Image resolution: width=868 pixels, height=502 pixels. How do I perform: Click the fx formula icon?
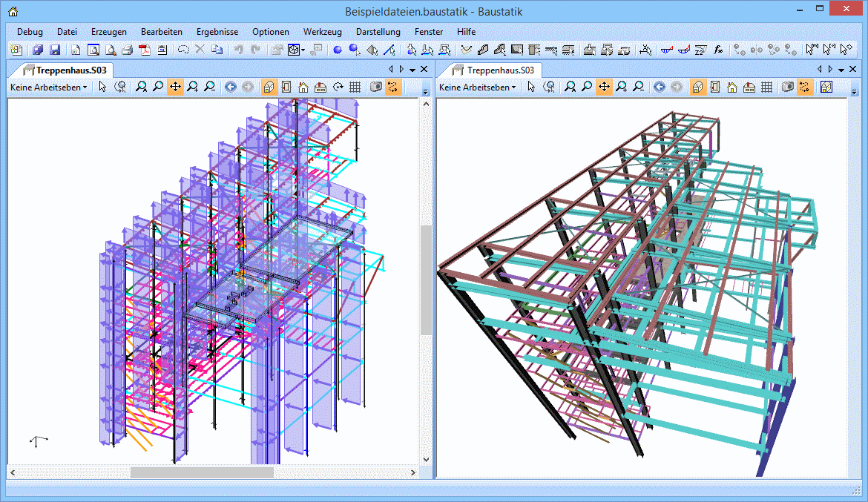tap(718, 50)
